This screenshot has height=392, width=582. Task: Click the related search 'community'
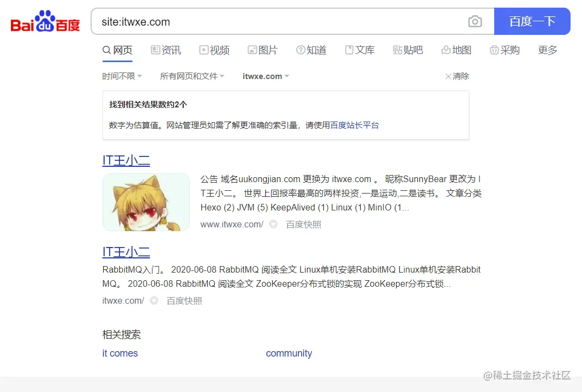tap(289, 353)
